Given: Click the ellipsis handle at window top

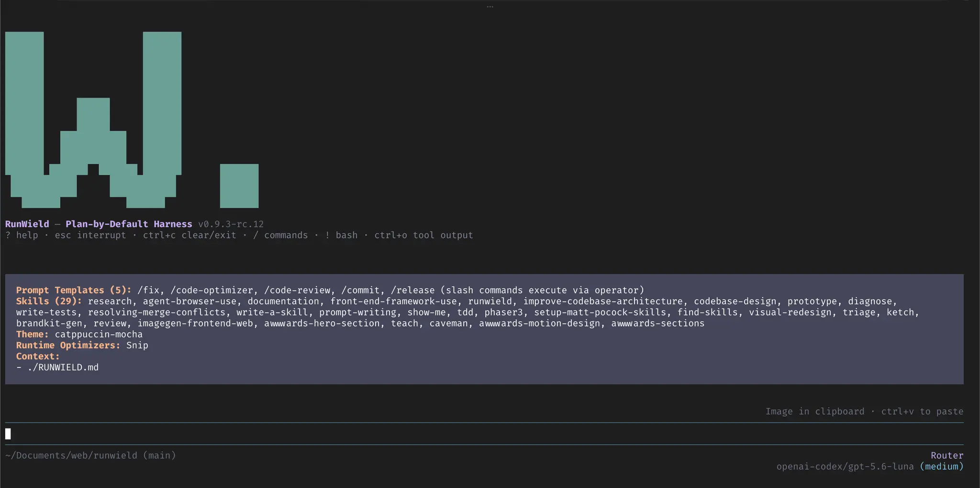Looking at the screenshot, I should pyautogui.click(x=490, y=7).
